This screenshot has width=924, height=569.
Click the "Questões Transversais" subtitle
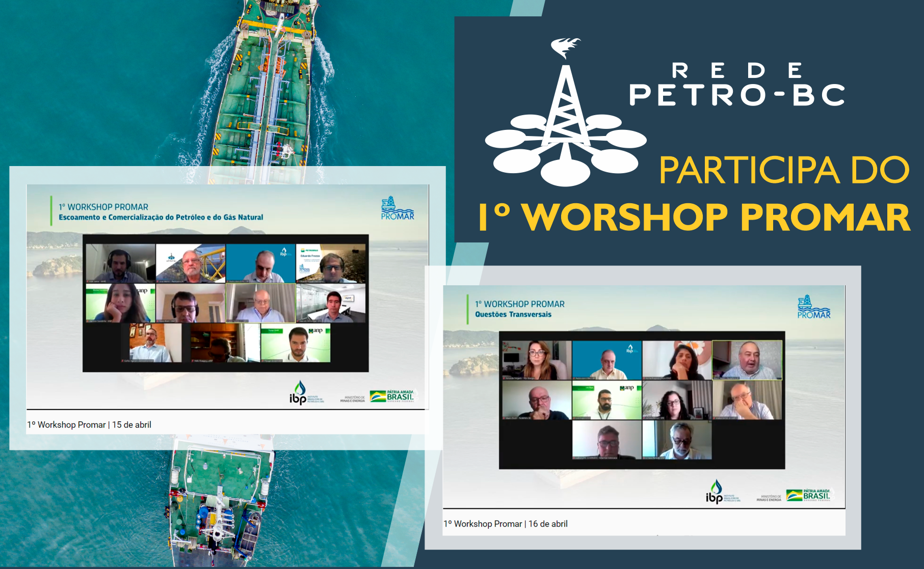point(513,314)
